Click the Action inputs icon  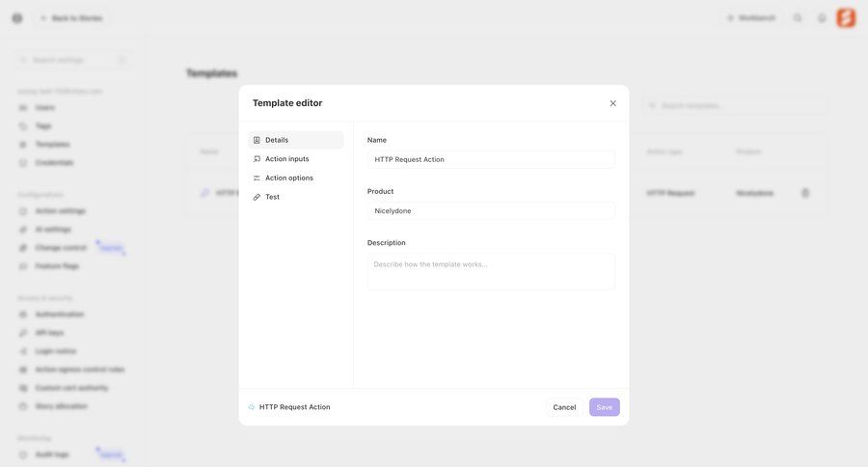point(257,159)
